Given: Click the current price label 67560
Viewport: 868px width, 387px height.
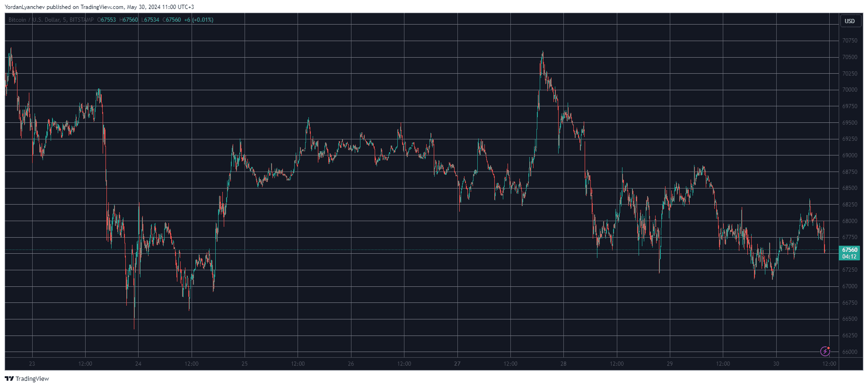Looking at the screenshot, I should coord(850,250).
